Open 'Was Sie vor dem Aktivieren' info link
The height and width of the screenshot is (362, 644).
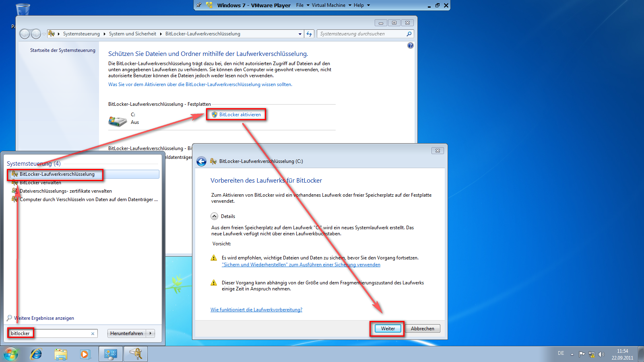200,84
